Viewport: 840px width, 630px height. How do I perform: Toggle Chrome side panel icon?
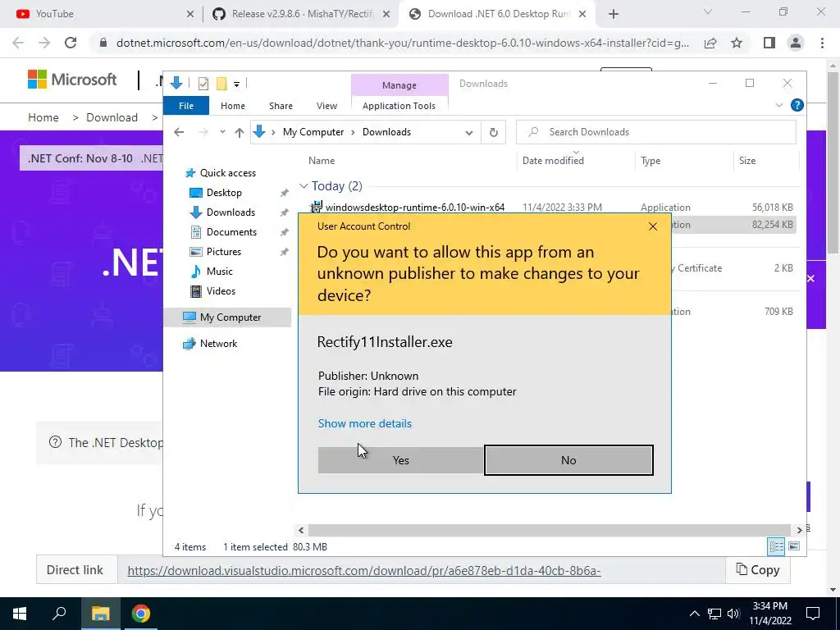769,43
